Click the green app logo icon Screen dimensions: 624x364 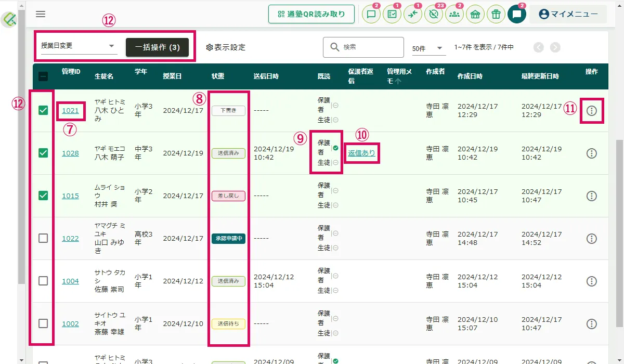(x=10, y=20)
